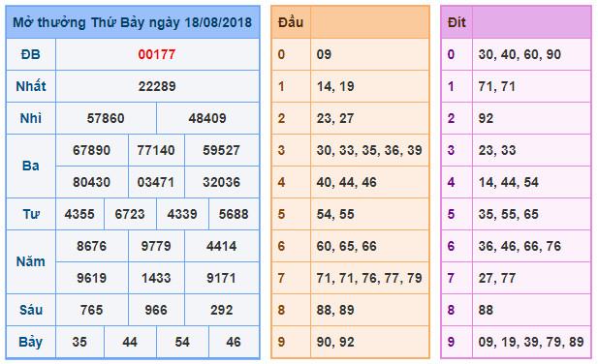This screenshot has height=364, width=598.
Task: Select the '88, 89' entry
Action: click(x=335, y=311)
